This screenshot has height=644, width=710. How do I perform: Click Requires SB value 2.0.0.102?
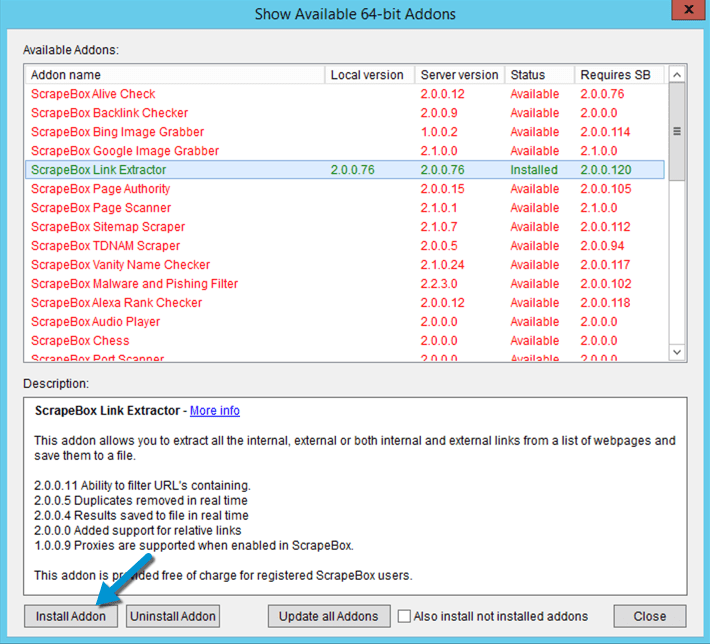coord(606,284)
